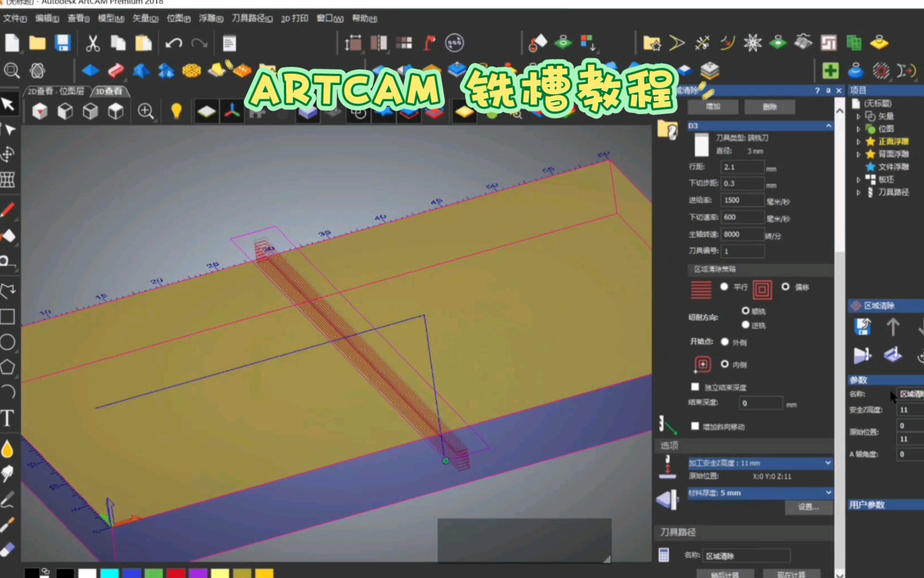This screenshot has height=578, width=924.
Task: Expand the 背面浮雕 tree node
Action: pos(858,154)
